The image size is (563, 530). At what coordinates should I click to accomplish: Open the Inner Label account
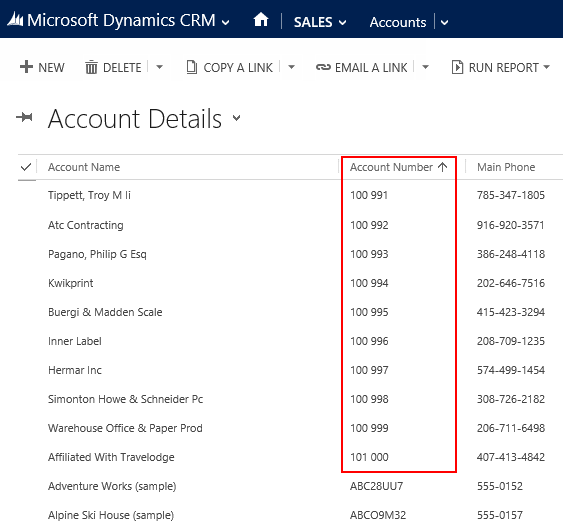[75, 341]
